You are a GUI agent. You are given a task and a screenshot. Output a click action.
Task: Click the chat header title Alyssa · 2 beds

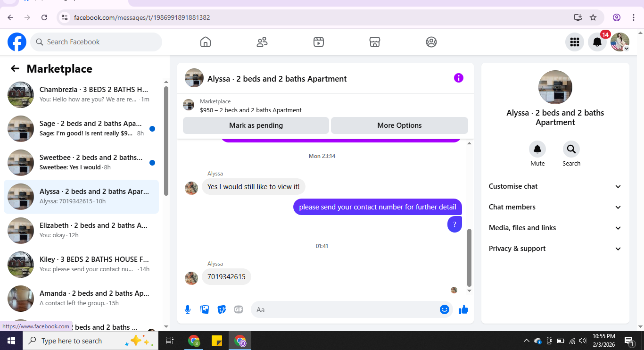[277, 79]
